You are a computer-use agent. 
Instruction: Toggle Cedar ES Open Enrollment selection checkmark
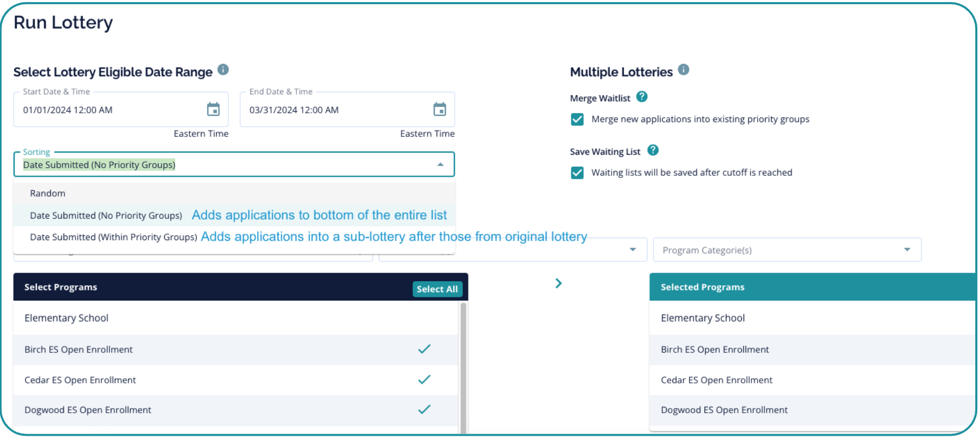(424, 380)
